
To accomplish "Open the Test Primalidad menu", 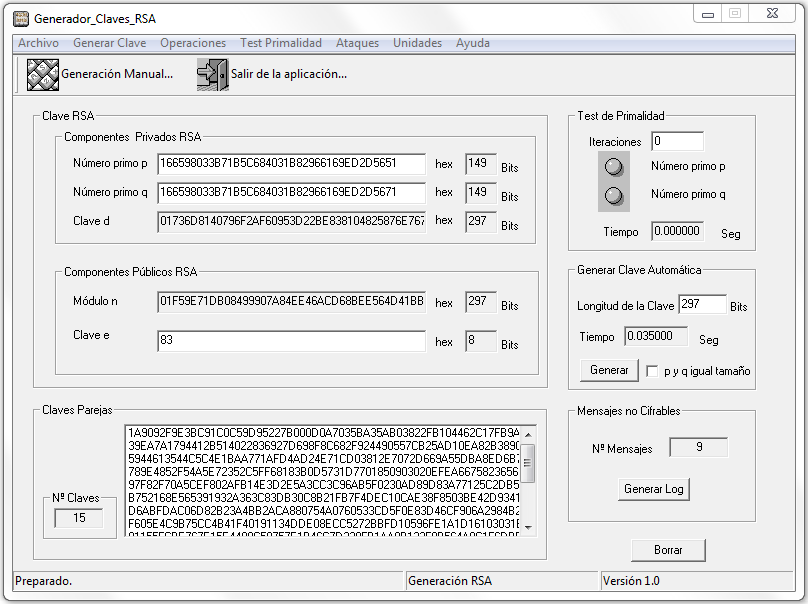I will coord(281,43).
